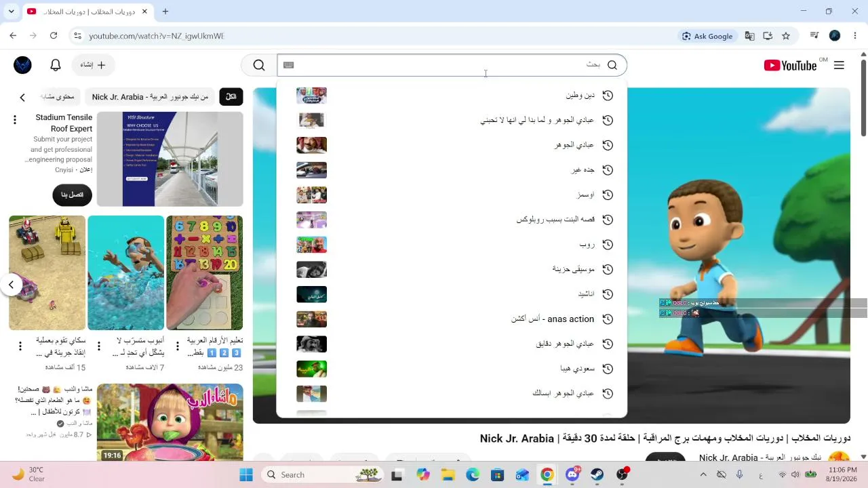Click the history icon beside دين وطين
868x488 pixels.
point(608,96)
